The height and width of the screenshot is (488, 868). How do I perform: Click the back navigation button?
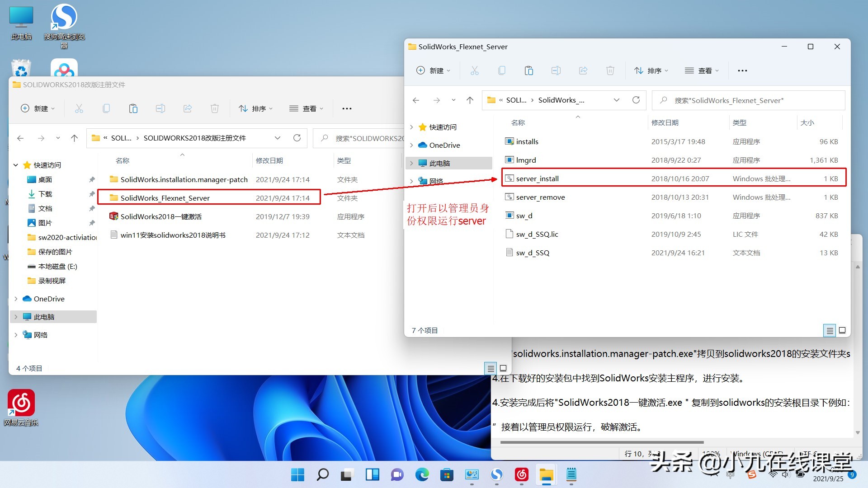tap(415, 100)
